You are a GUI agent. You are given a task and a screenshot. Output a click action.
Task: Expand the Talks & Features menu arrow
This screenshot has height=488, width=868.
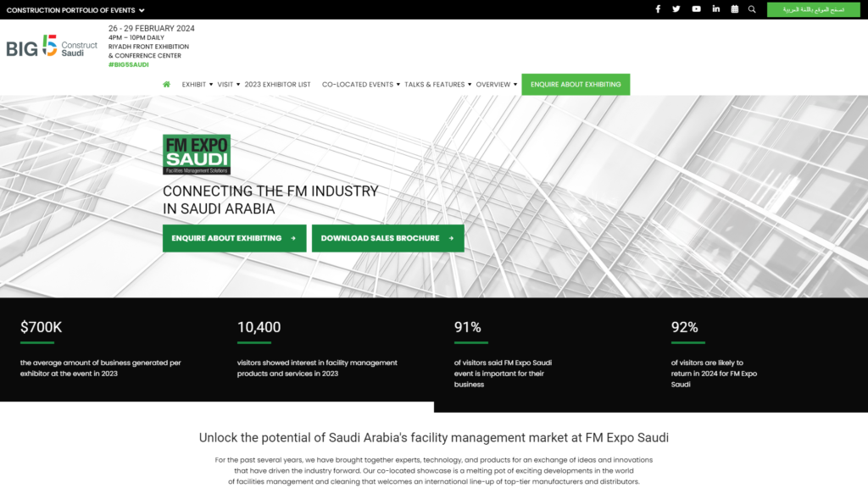tap(470, 85)
